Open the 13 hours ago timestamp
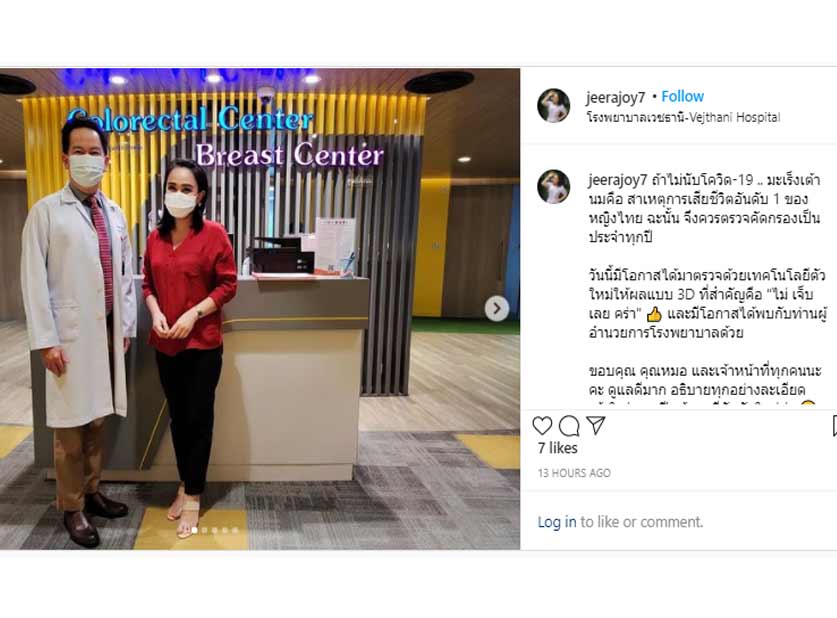Viewport: 837px width, 618px height. pyautogui.click(x=574, y=473)
